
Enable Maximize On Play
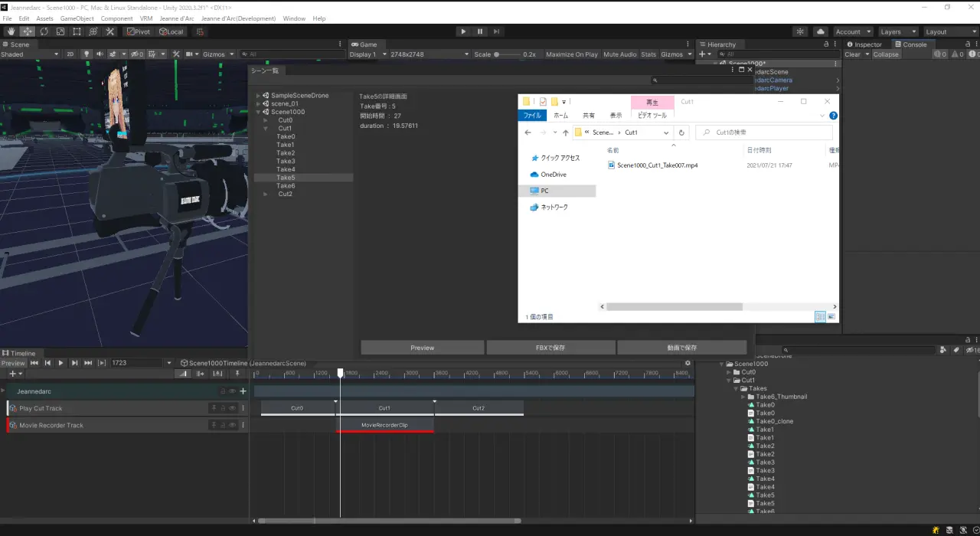[x=571, y=54]
